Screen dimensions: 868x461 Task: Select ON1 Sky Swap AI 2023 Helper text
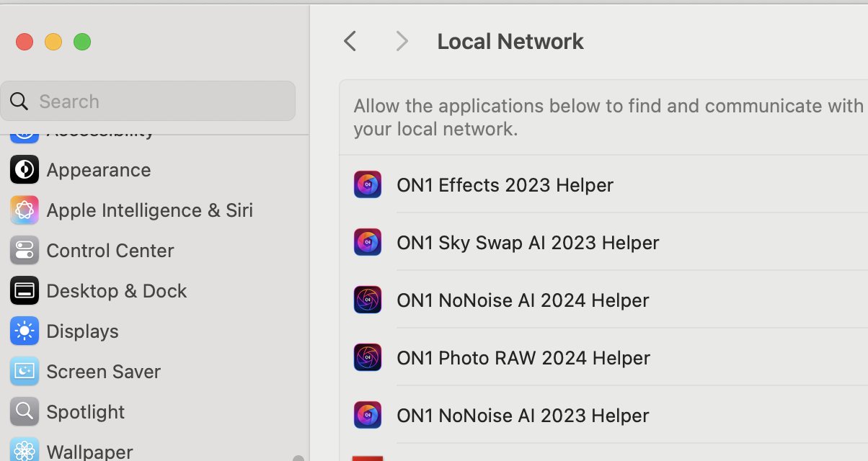(x=528, y=243)
